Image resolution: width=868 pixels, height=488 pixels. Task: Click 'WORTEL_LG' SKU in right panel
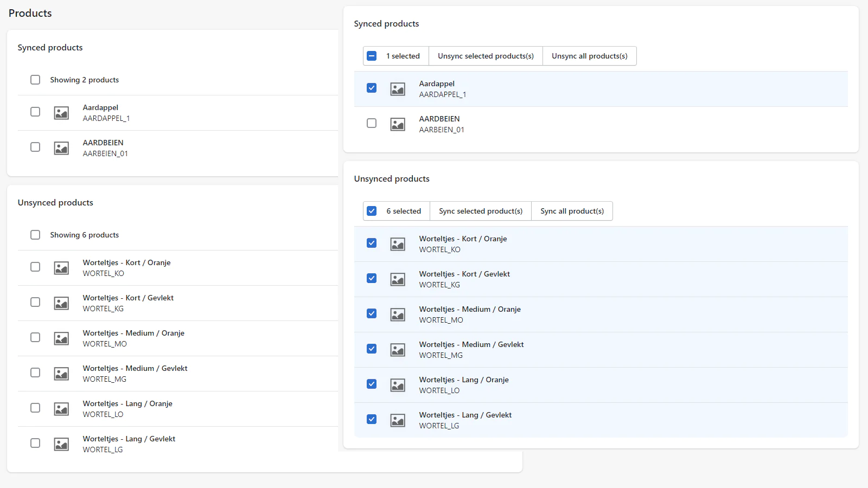[x=439, y=426]
